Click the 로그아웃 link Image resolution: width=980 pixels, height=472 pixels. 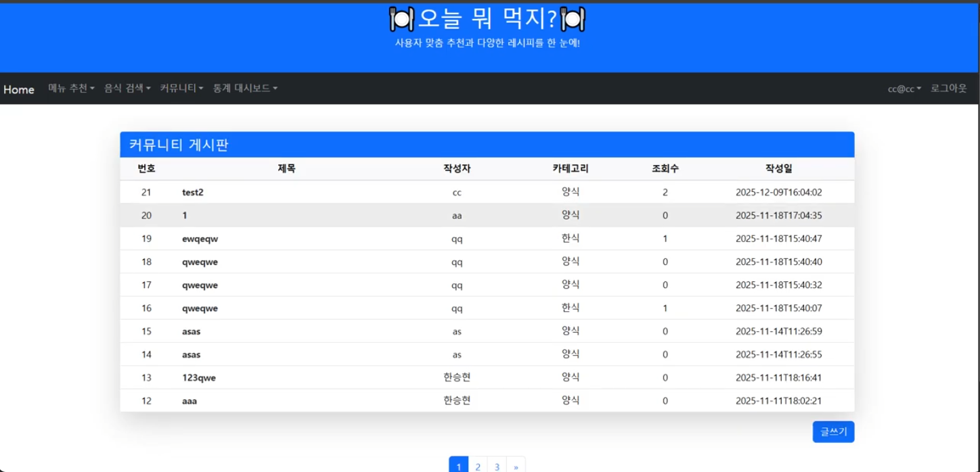click(949, 89)
